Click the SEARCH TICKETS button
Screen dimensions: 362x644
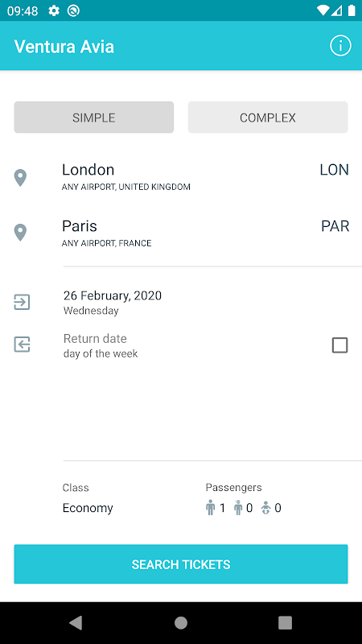point(181,564)
